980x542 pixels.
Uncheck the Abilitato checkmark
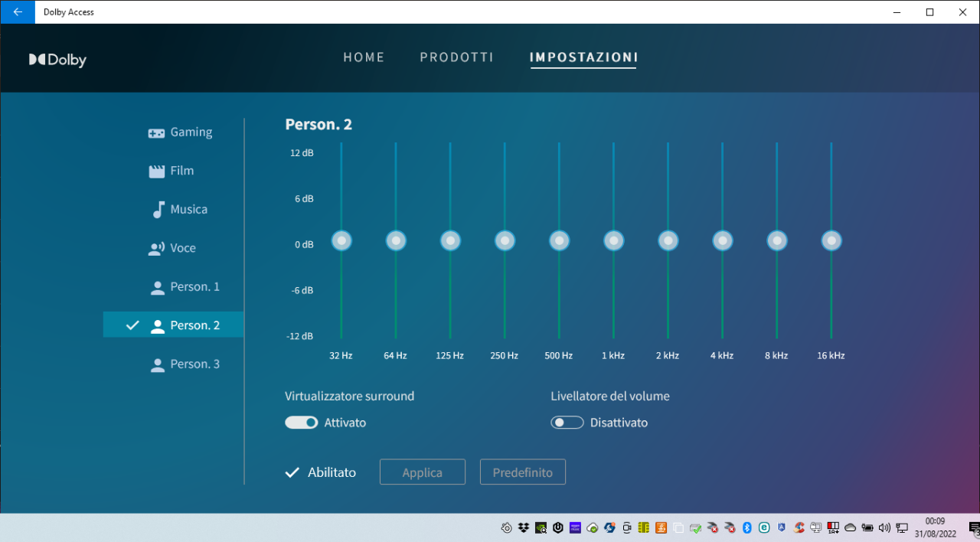[292, 472]
